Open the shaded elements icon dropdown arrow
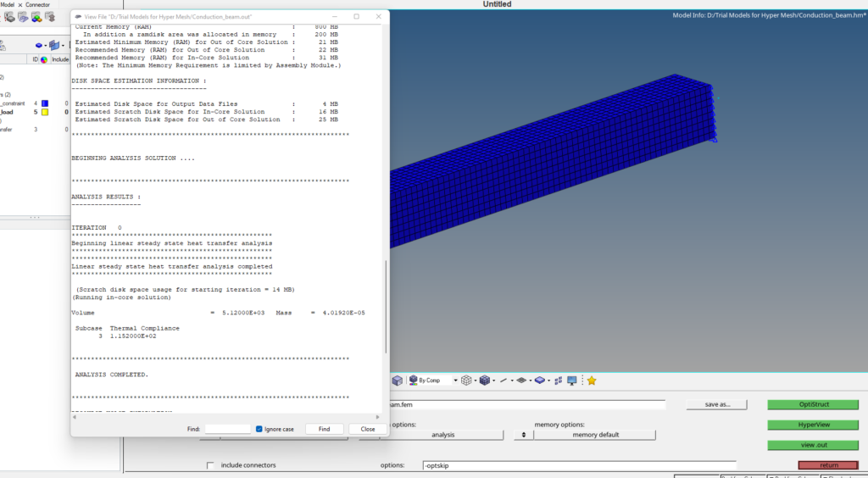The width and height of the screenshot is (868, 478). pyautogui.click(x=493, y=381)
